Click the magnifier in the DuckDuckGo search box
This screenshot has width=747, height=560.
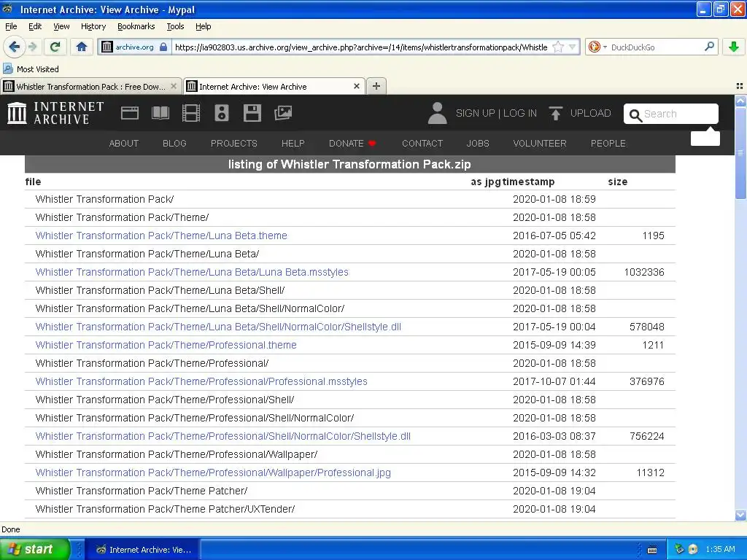coord(709,47)
